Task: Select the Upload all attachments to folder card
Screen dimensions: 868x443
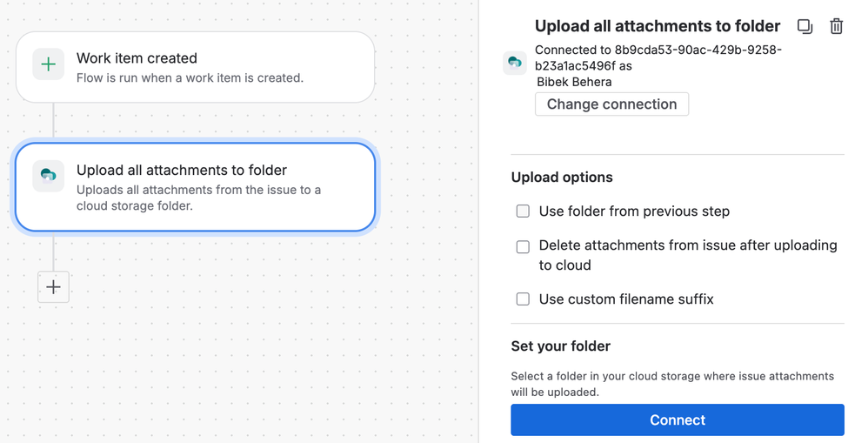Action: pyautogui.click(x=196, y=187)
